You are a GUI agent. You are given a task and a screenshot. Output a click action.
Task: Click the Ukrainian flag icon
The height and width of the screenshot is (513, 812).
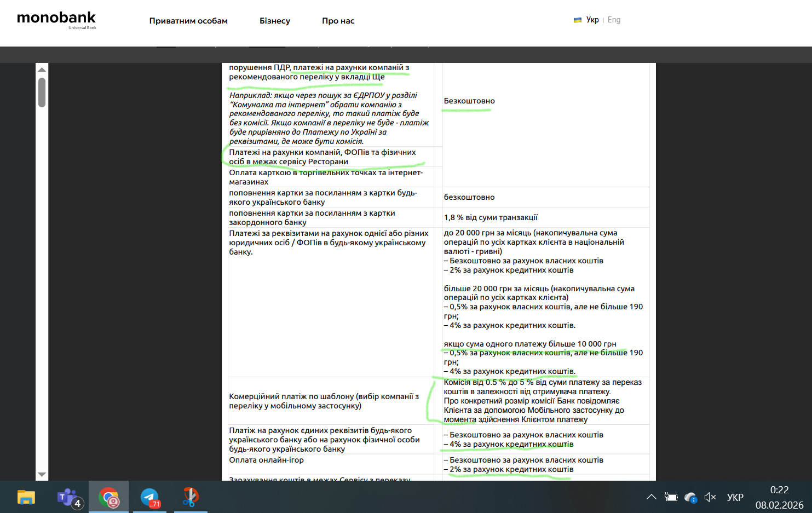[x=577, y=20]
